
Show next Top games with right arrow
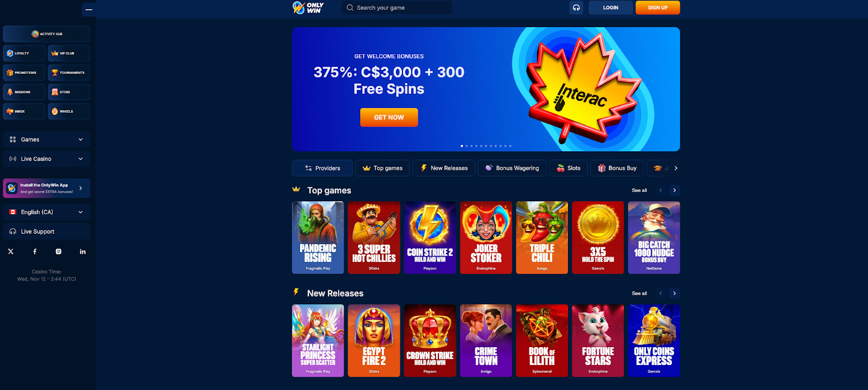674,190
